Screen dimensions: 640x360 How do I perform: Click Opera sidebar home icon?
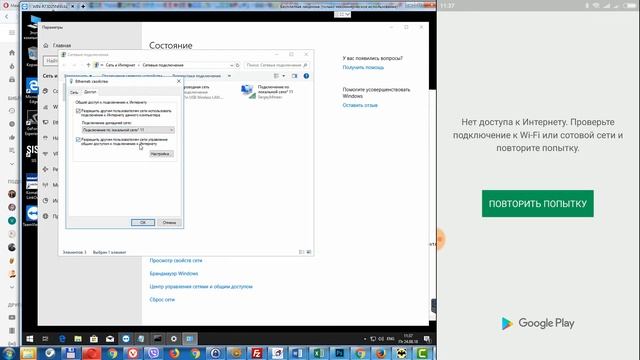tap(12, 53)
